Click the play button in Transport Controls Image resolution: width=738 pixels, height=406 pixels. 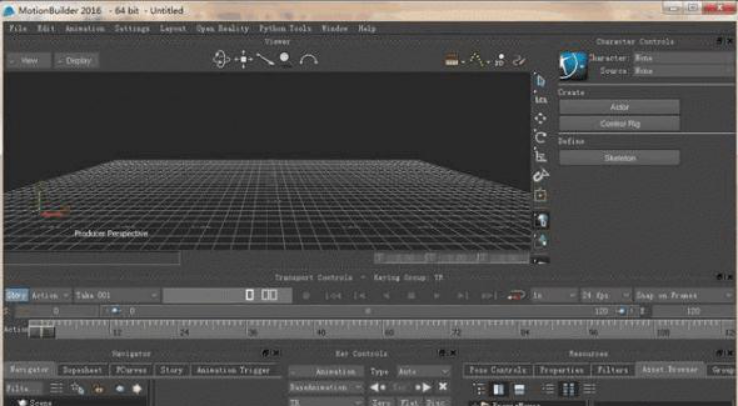(x=437, y=295)
